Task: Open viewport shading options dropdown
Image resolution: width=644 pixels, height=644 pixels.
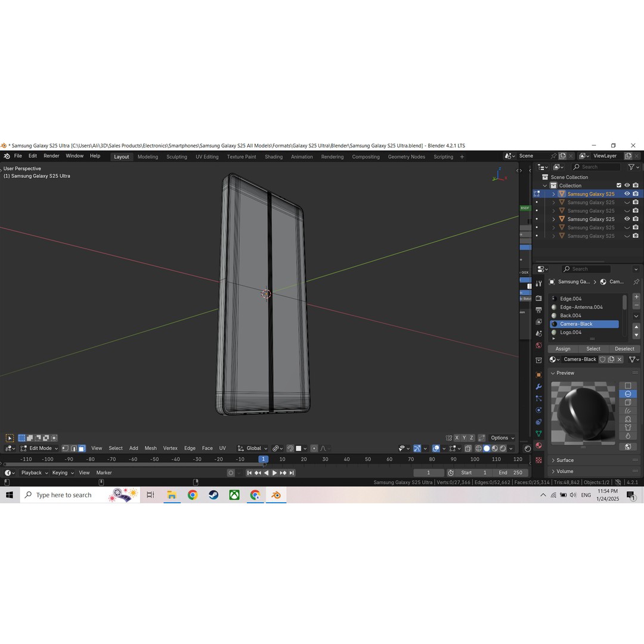Action: point(511,448)
